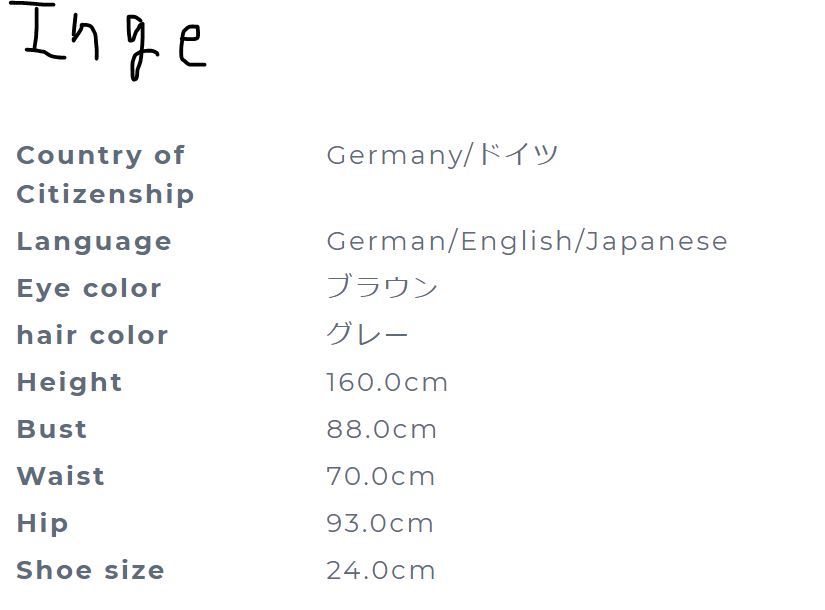Select the Bust label
This screenshot has height=610, width=825.
pos(52,429)
